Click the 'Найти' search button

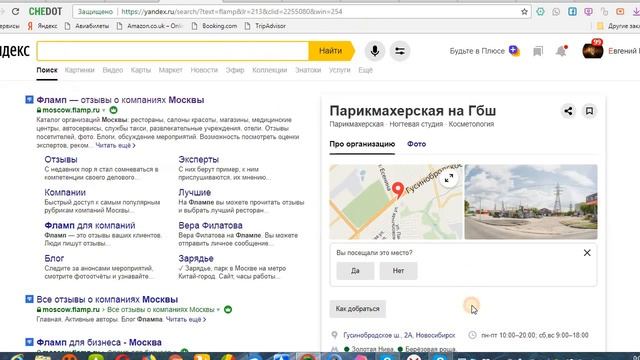coord(331,51)
